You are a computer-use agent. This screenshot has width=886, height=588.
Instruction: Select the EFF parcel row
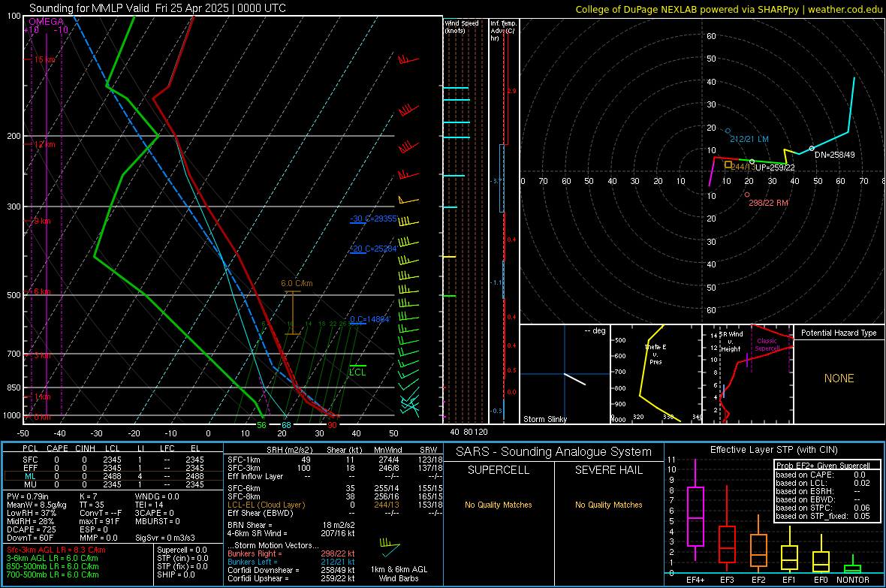[x=113, y=468]
